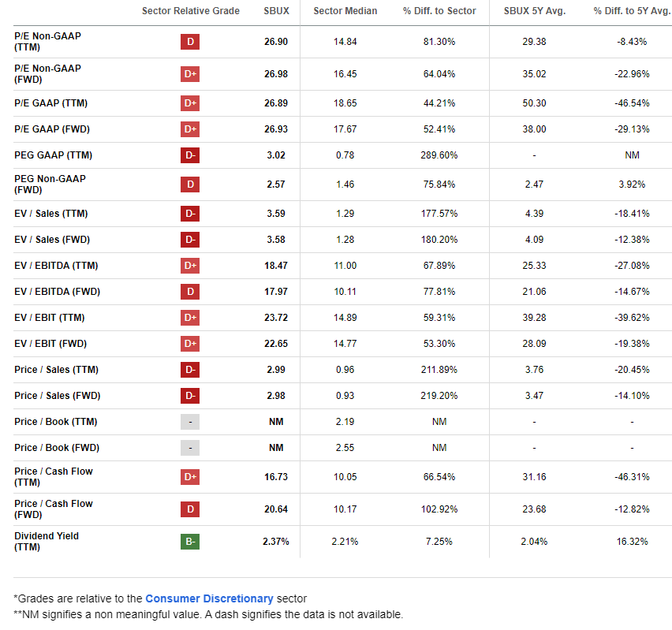Click the D+ grade badge for EV / EBIT (TTM)
This screenshot has width=672, height=630.
[x=190, y=318]
